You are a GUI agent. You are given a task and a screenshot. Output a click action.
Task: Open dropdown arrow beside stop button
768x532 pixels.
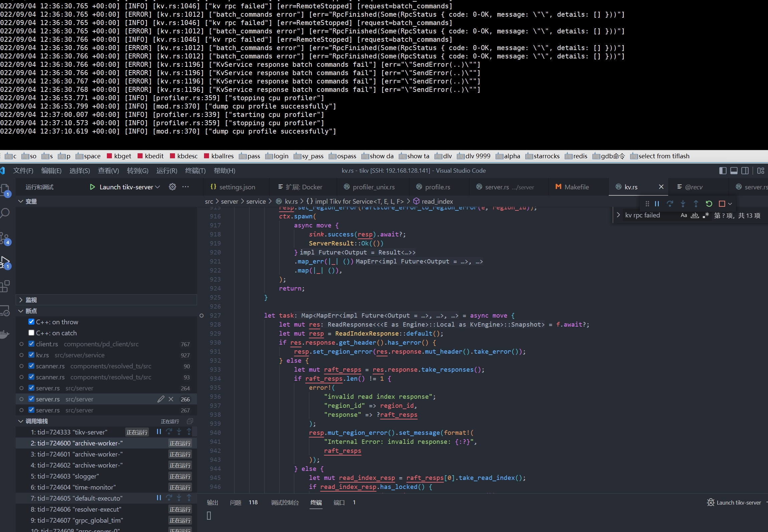click(730, 203)
